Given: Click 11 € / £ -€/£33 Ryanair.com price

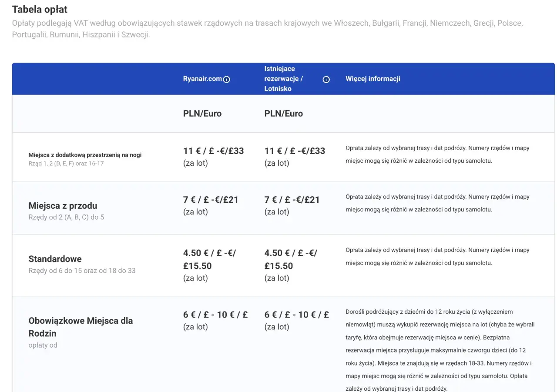Looking at the screenshot, I should (213, 151).
